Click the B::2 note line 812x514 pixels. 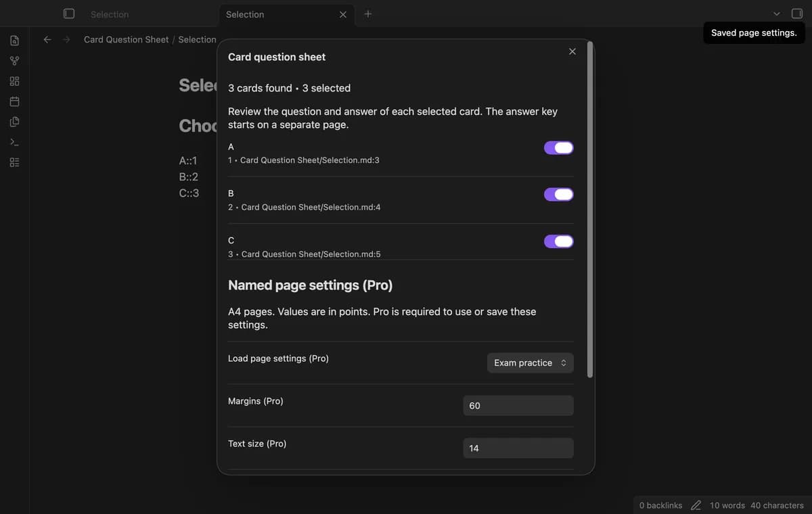(x=189, y=177)
